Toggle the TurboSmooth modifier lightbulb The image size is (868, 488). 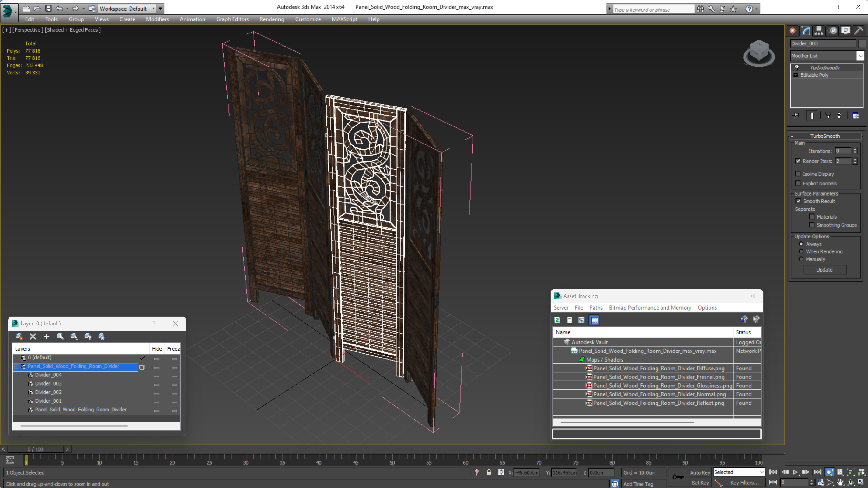797,67
